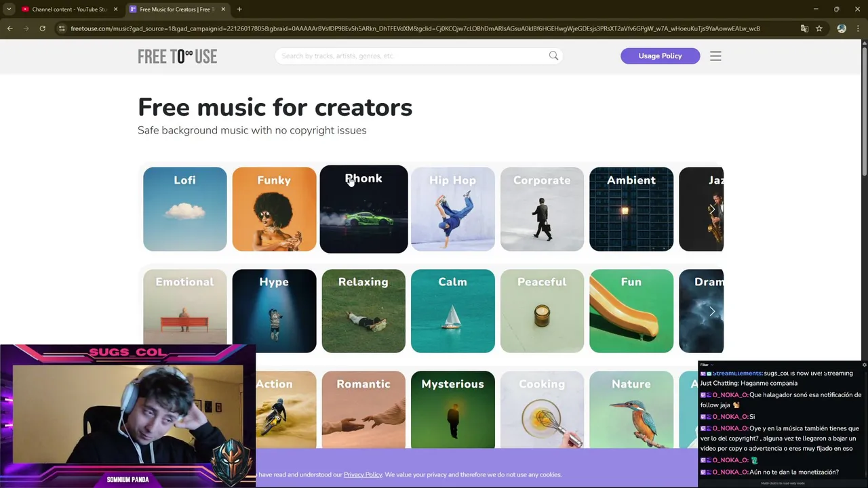This screenshot has width=868, height=488.
Task: Open the Corporate genre card
Action: 542,209
